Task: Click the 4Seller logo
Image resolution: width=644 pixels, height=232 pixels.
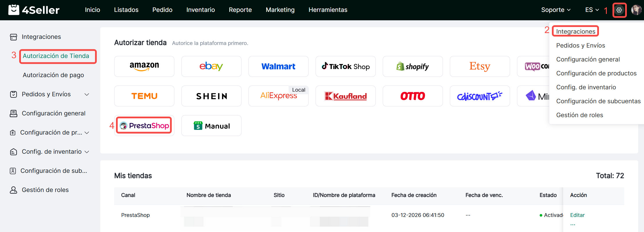Action: [34, 10]
